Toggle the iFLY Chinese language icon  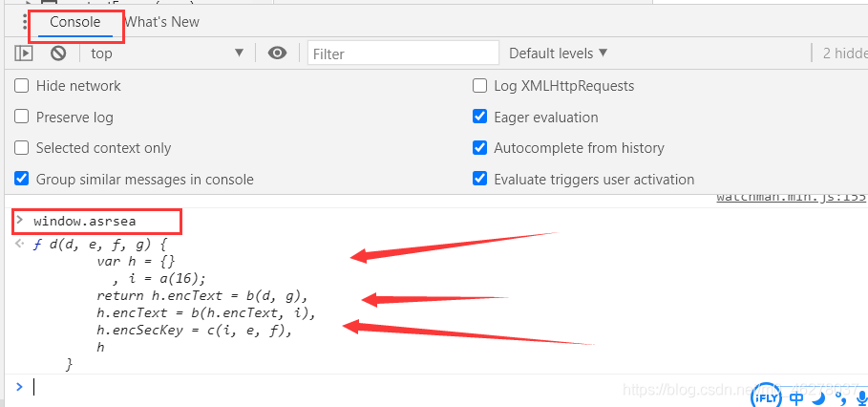[797, 397]
